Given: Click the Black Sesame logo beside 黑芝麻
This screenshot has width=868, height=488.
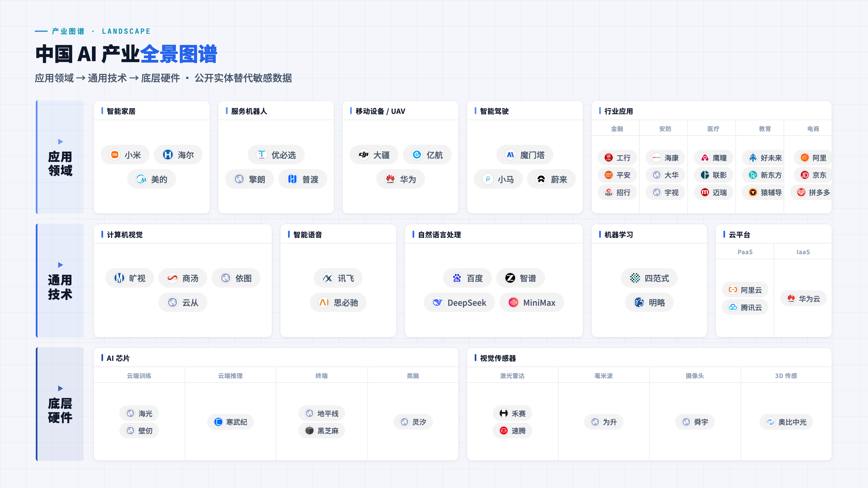Looking at the screenshot, I should (x=310, y=430).
